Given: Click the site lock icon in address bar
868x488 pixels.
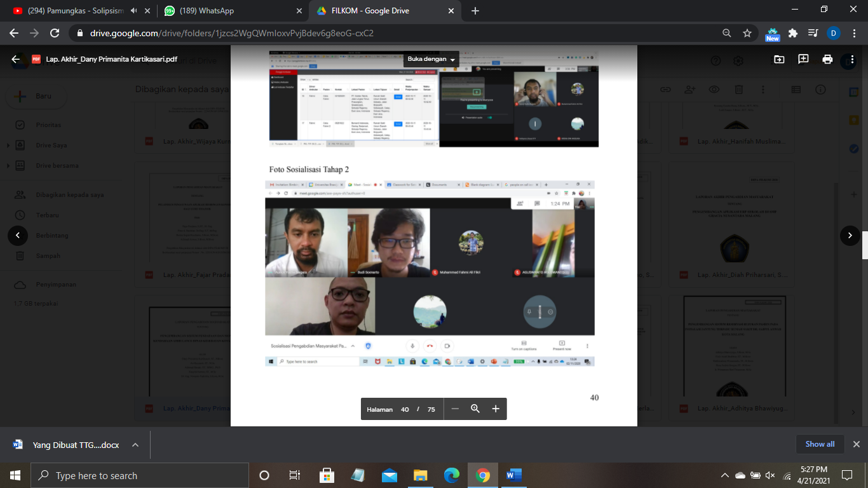Looking at the screenshot, I should (x=80, y=33).
